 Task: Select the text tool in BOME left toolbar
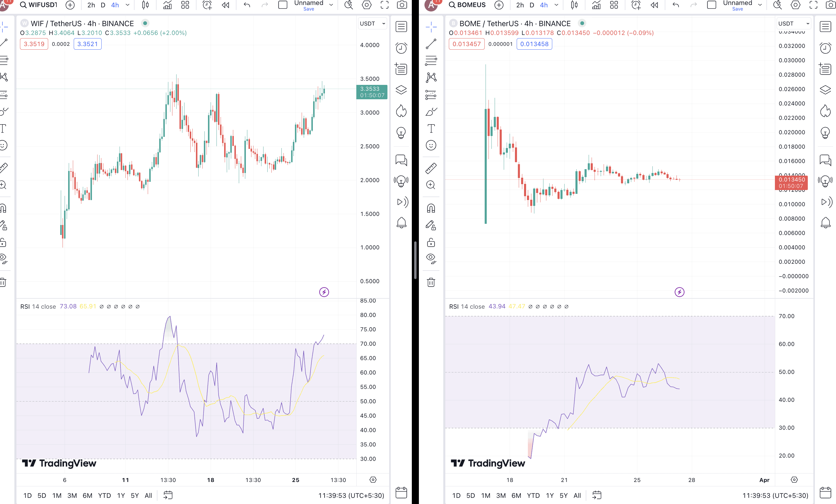tap(431, 129)
